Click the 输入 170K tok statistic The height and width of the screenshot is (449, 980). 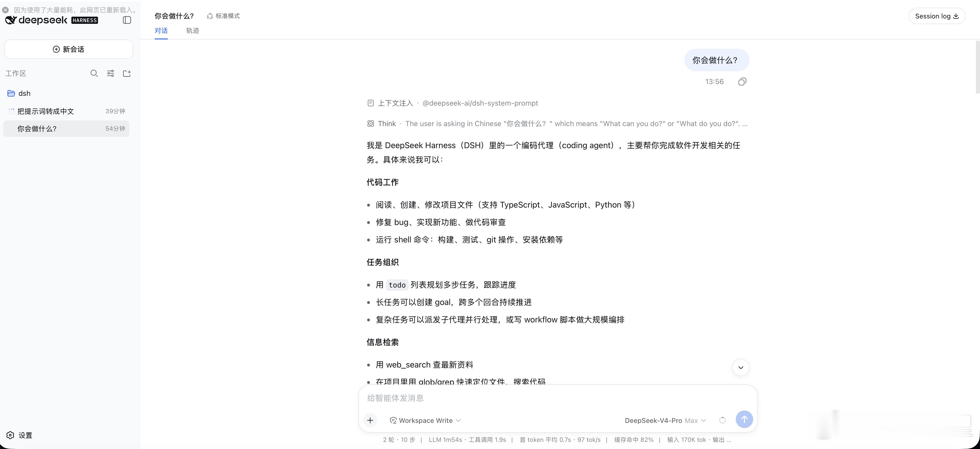(x=686, y=440)
